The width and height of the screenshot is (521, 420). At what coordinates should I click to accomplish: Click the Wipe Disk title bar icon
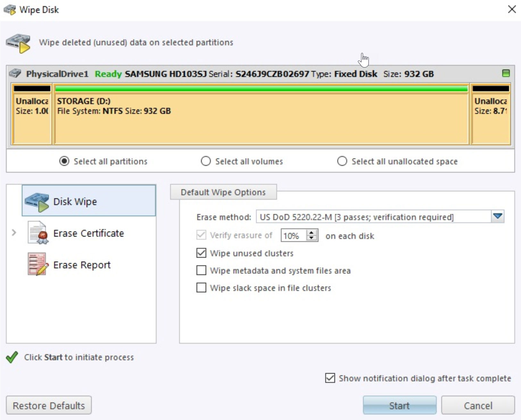coord(10,9)
